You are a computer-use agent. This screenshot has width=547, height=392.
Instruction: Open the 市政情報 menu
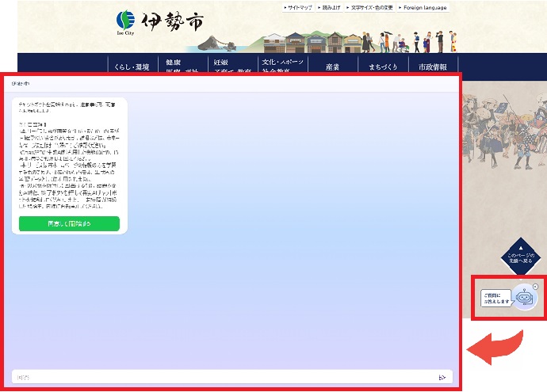(433, 67)
